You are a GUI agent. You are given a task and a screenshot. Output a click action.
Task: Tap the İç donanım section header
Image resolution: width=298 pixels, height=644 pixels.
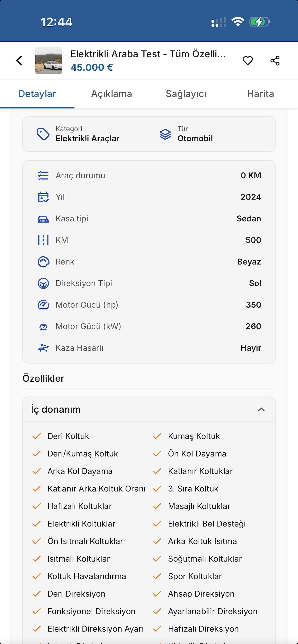[x=149, y=409]
